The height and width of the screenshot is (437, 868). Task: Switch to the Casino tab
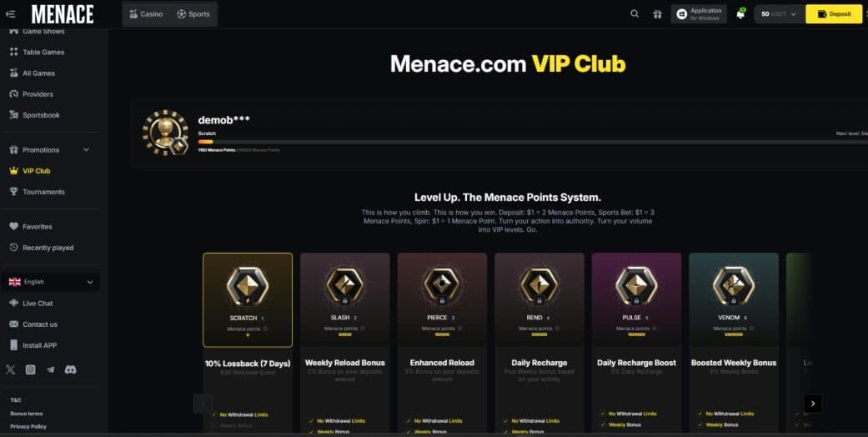pyautogui.click(x=146, y=14)
